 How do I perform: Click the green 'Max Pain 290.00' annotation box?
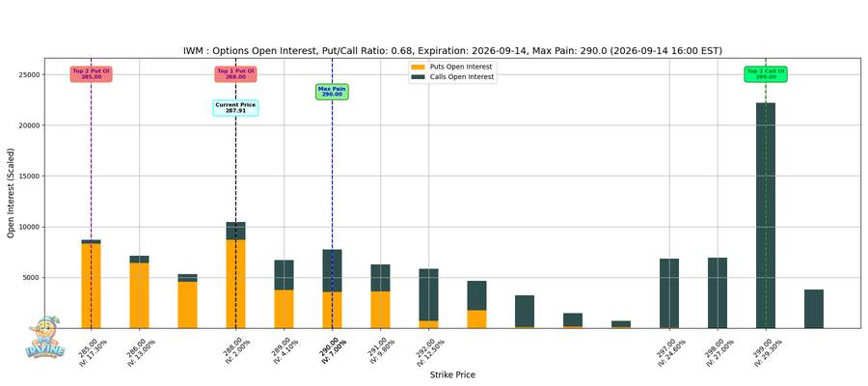pyautogui.click(x=332, y=92)
